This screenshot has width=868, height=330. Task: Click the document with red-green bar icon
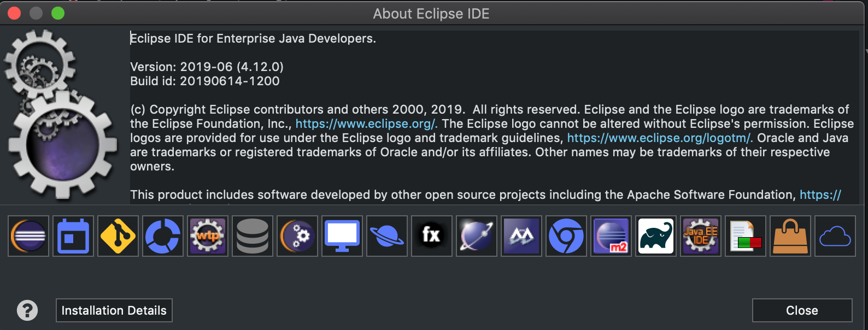tap(746, 236)
